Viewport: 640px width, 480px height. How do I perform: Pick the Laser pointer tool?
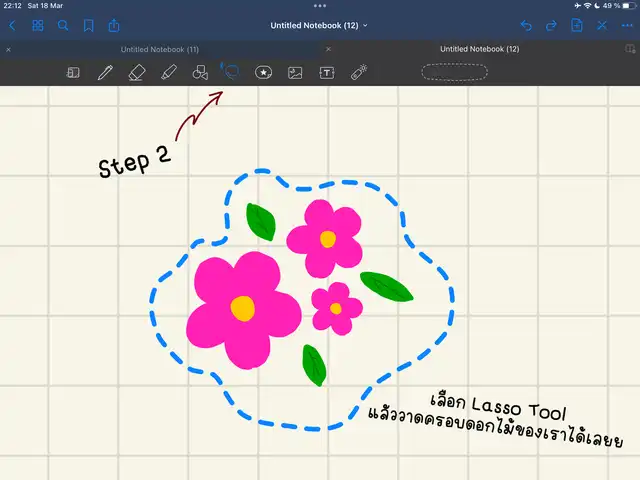358,72
